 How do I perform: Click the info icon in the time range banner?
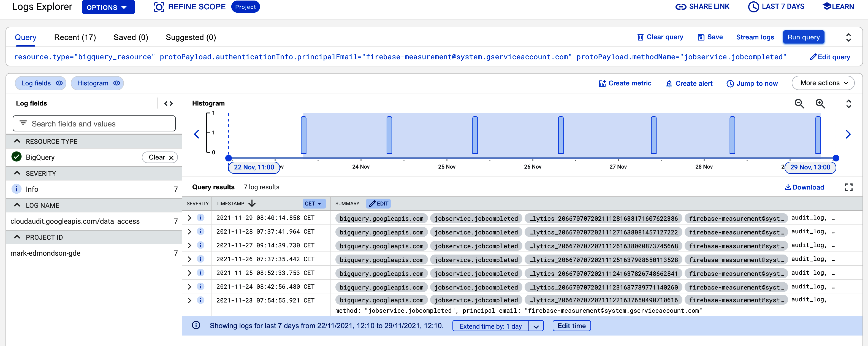196,325
